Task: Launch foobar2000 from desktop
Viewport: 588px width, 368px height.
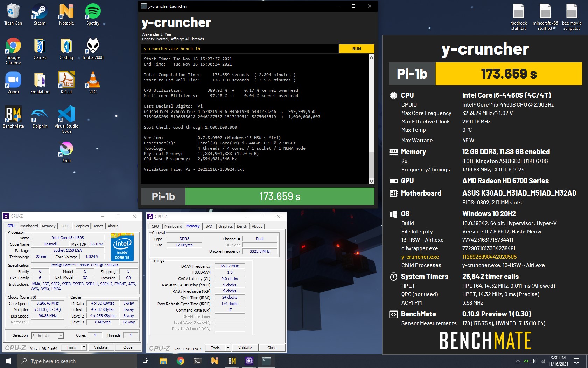Action: 93,48
